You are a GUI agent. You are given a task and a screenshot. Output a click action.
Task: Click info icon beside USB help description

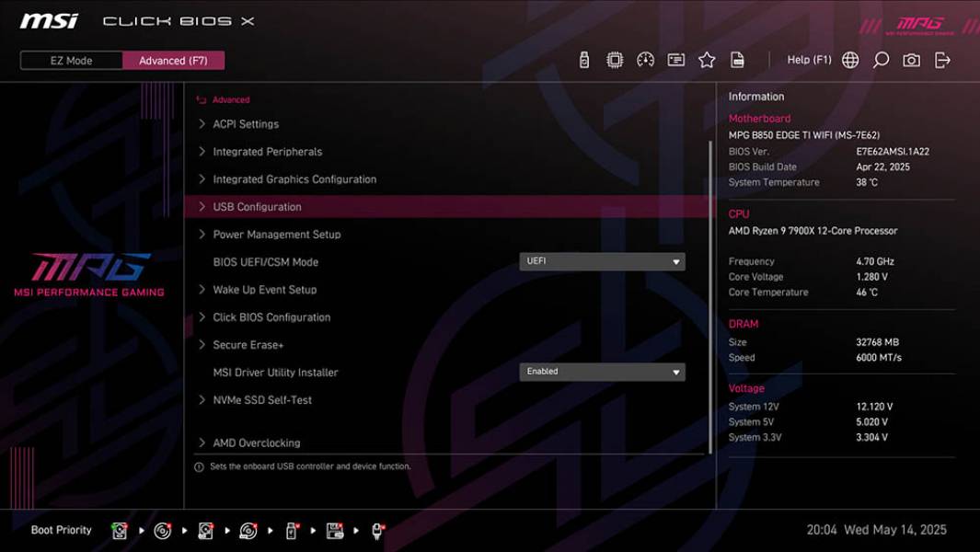[199, 467]
